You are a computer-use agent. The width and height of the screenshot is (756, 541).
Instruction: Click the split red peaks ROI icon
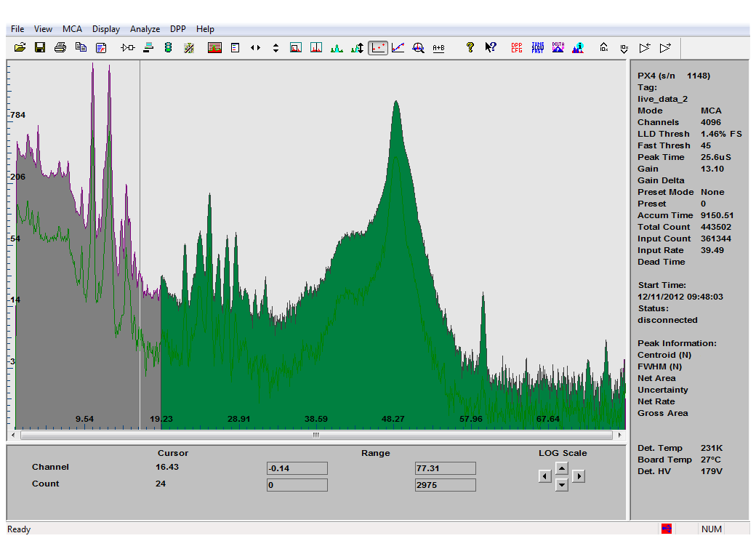[x=316, y=48]
